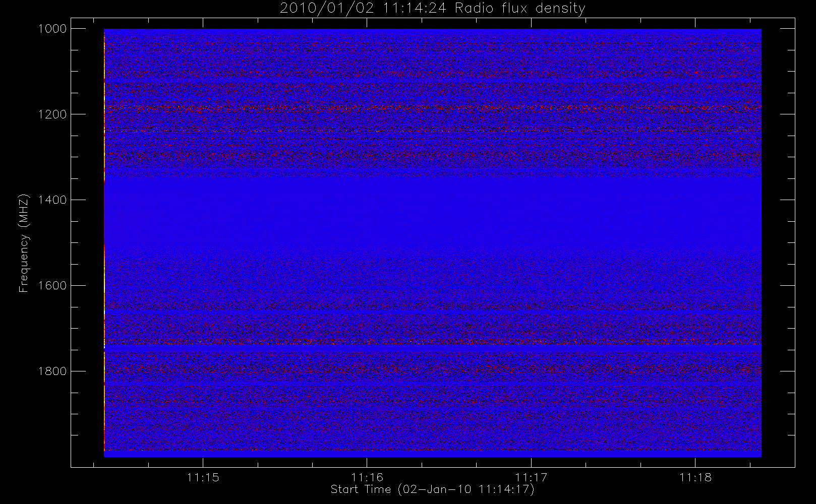The height and width of the screenshot is (504, 816).
Task: Click the 'Frequency (MHZ)' axis label
Action: [x=24, y=243]
